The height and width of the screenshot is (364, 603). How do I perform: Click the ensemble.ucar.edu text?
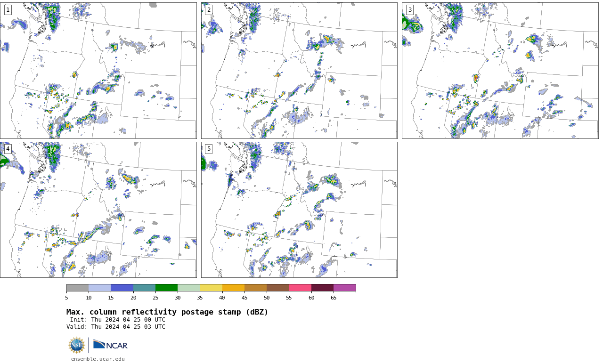pyautogui.click(x=98, y=359)
